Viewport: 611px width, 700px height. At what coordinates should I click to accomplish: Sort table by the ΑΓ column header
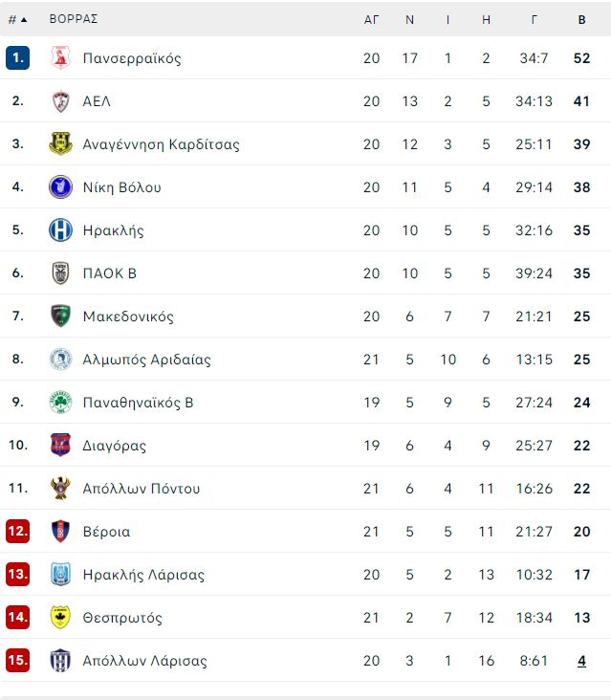click(371, 20)
